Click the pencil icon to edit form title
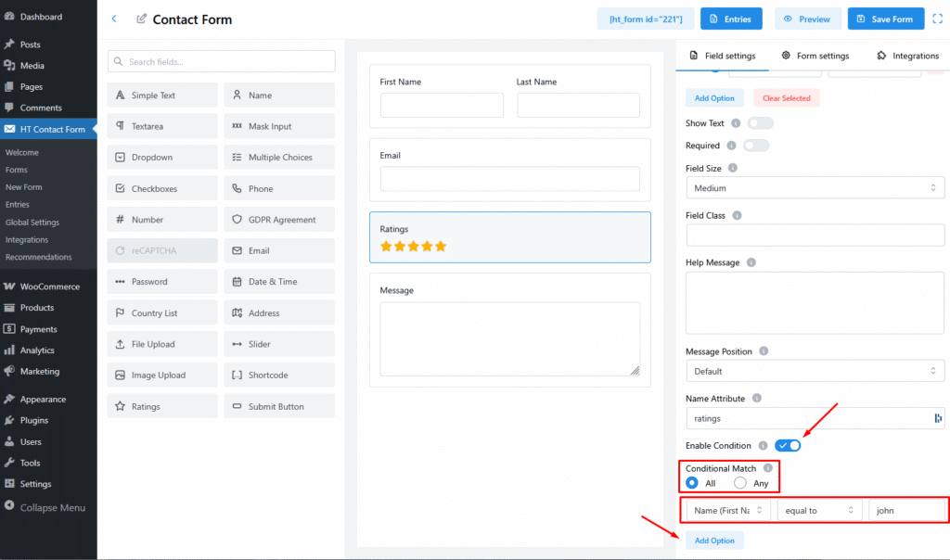This screenshot has height=560, width=950. pyautogui.click(x=142, y=19)
